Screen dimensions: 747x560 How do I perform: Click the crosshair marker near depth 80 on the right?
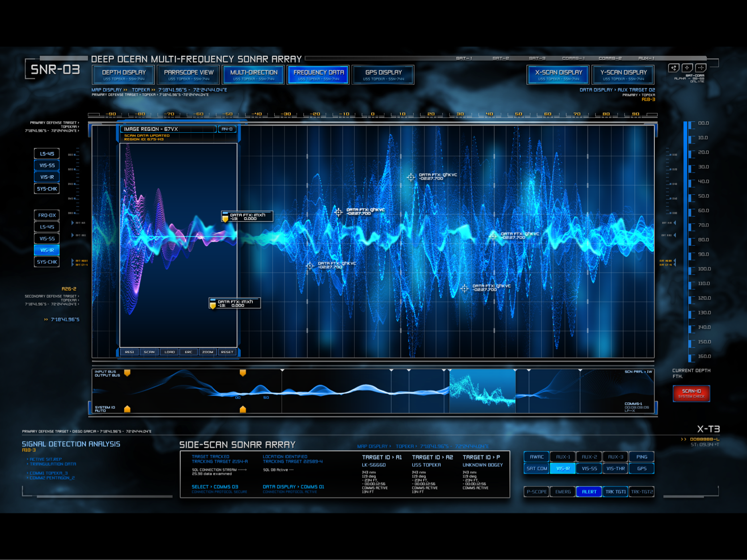click(493, 236)
